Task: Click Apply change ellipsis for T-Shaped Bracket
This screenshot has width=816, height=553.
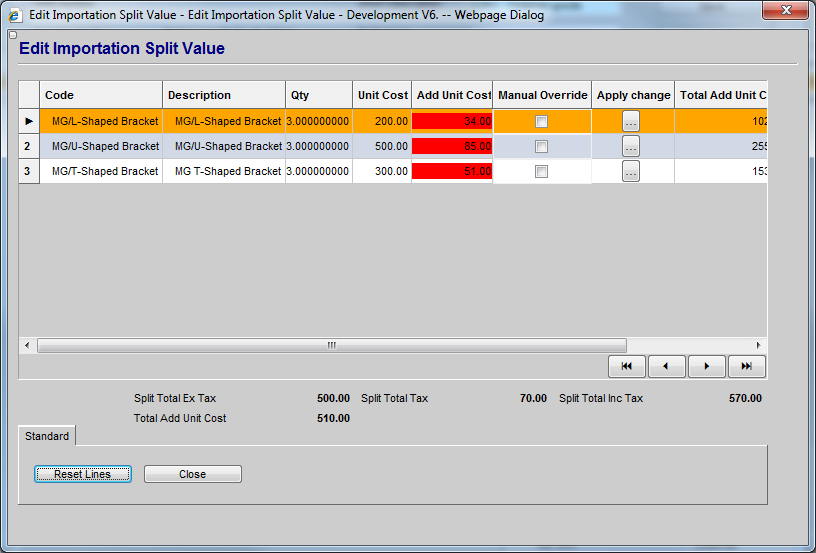Action: point(630,171)
